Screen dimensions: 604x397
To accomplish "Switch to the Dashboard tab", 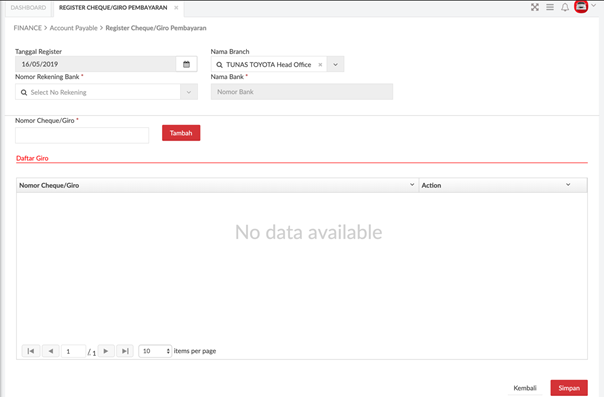I will point(28,8).
